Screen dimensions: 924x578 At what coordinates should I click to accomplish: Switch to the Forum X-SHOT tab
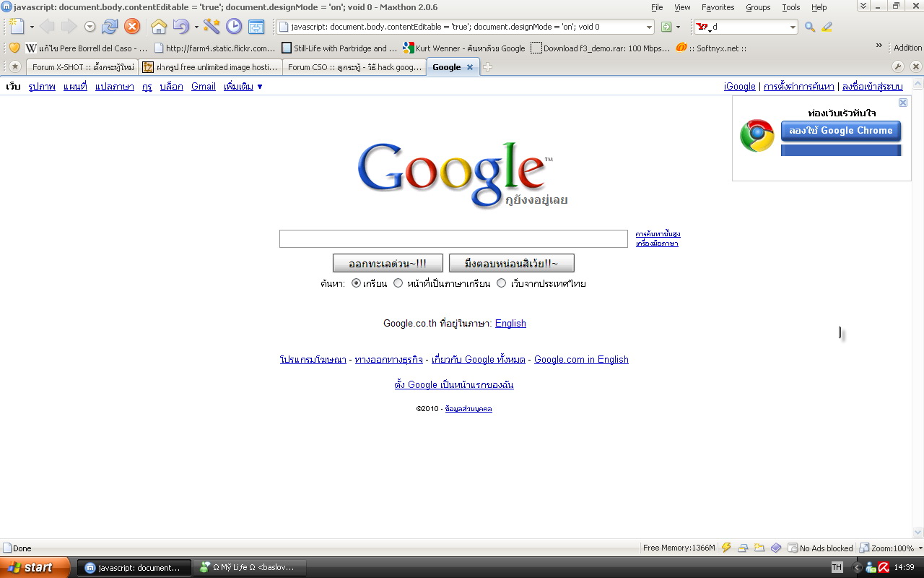coord(81,67)
